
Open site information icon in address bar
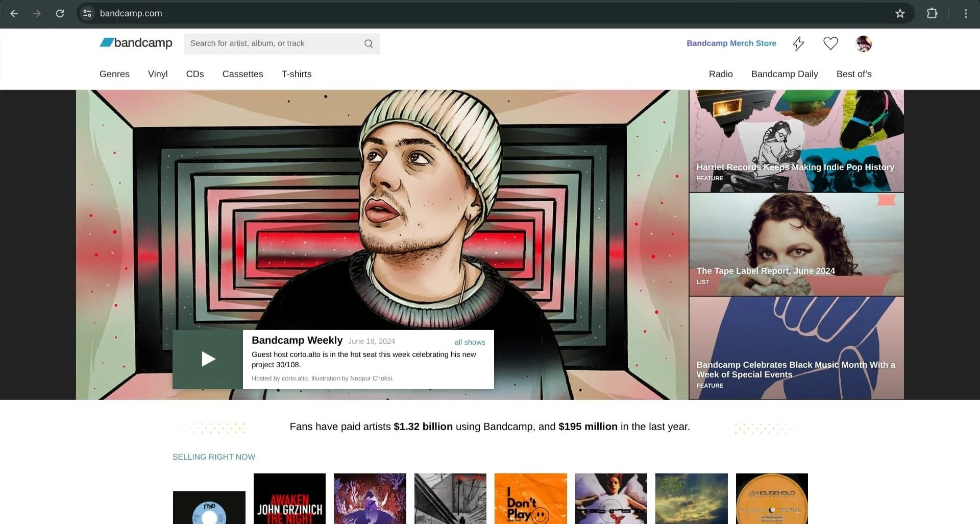pos(87,13)
